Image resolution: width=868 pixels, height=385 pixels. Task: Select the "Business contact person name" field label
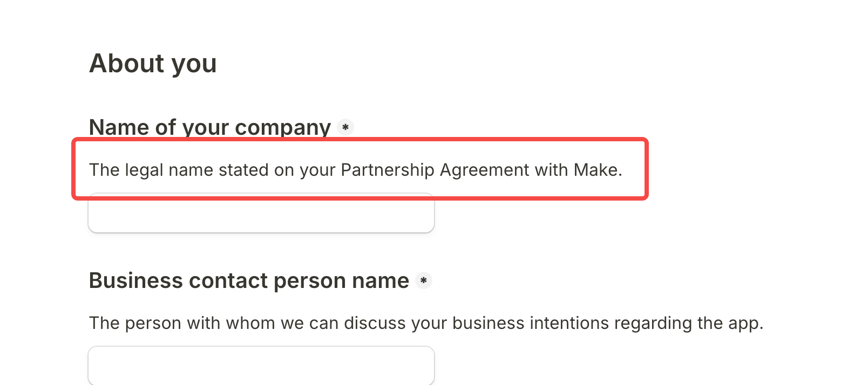point(249,280)
